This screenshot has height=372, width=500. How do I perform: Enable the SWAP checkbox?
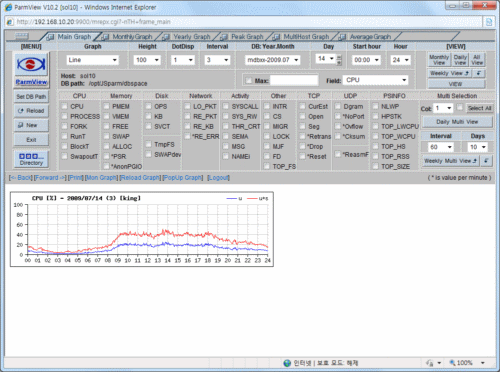point(106,136)
